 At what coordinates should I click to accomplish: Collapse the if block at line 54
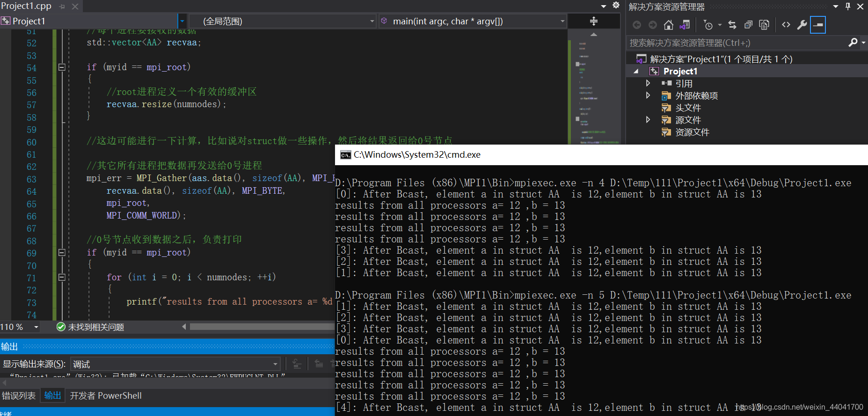[62, 67]
